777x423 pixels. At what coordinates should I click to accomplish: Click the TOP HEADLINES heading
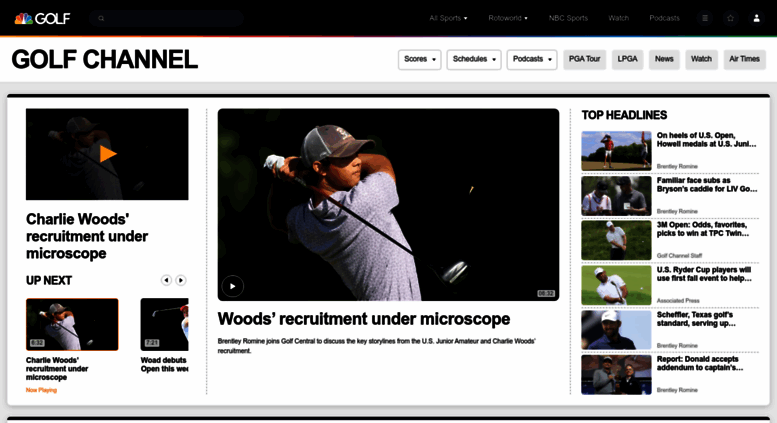[624, 115]
